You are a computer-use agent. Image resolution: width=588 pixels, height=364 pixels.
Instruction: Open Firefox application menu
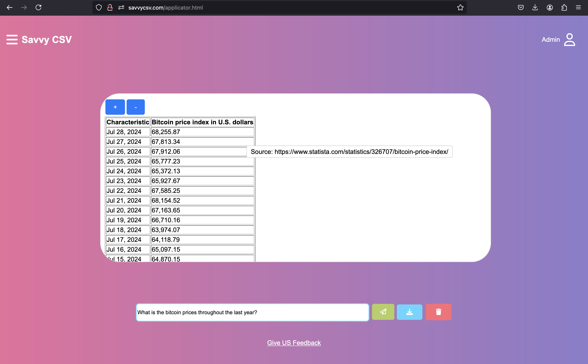pyautogui.click(x=578, y=7)
